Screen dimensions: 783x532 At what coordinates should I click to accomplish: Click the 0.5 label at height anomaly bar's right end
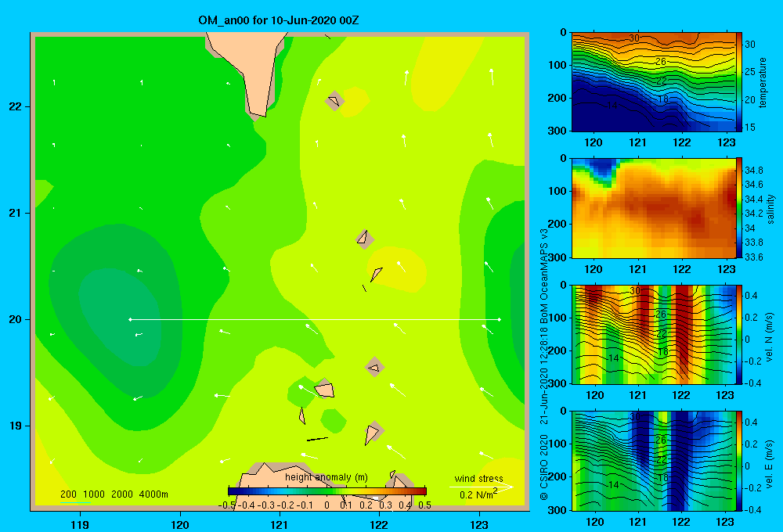[425, 505]
